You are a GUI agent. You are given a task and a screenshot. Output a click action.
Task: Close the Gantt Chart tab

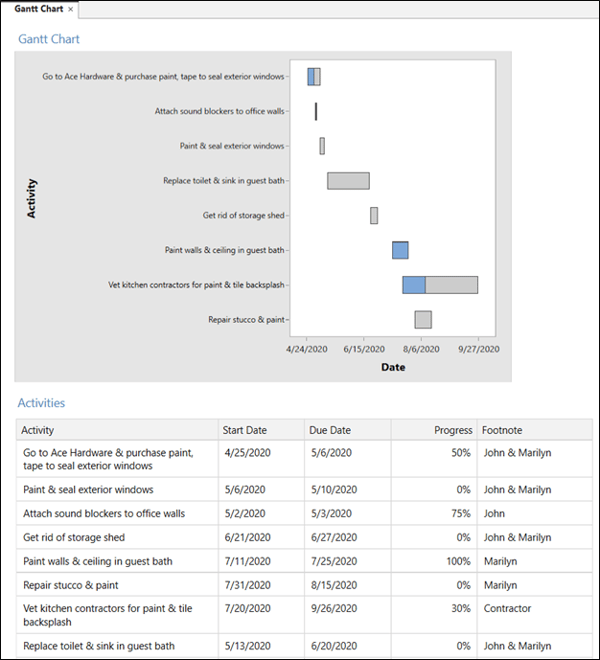[x=70, y=8]
